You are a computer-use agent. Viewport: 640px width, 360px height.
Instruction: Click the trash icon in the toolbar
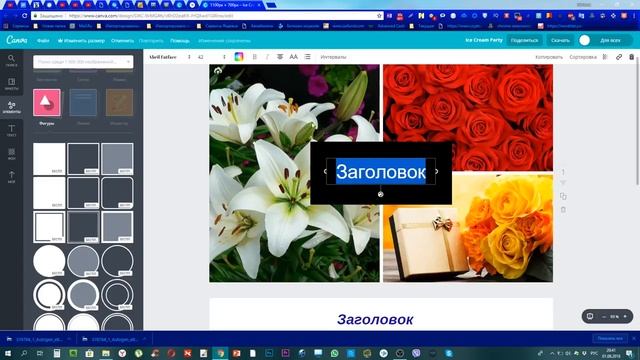point(631,57)
